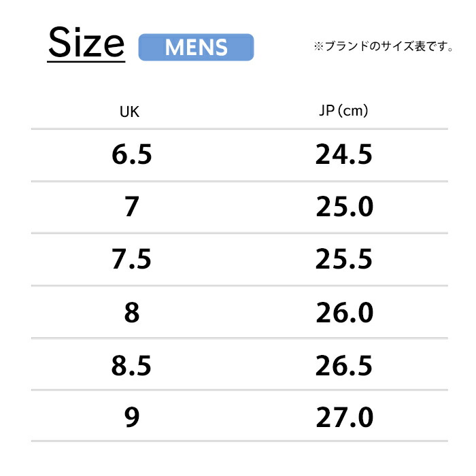This screenshot has height=476, width=476.
Task: Select UK size 6.5 cell
Action: (x=132, y=154)
